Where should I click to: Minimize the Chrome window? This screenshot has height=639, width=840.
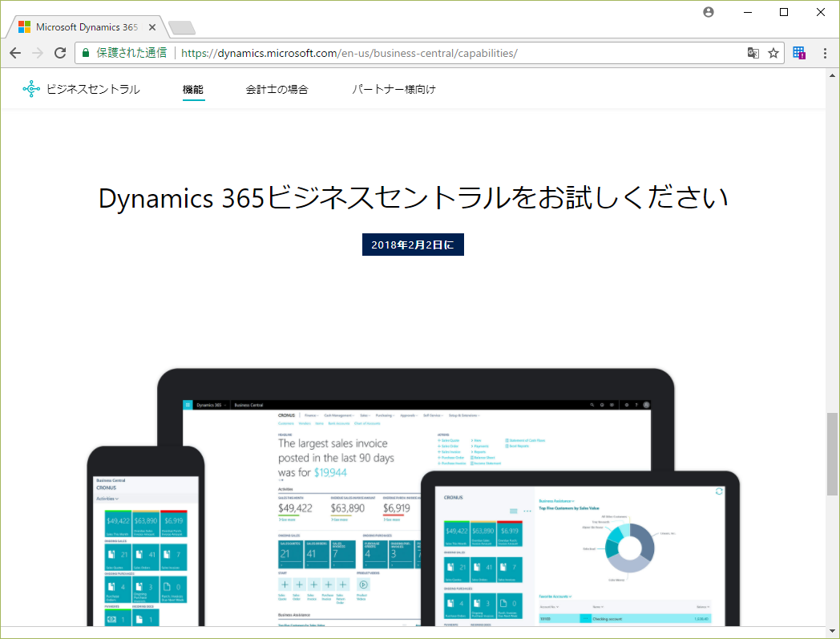(x=748, y=12)
